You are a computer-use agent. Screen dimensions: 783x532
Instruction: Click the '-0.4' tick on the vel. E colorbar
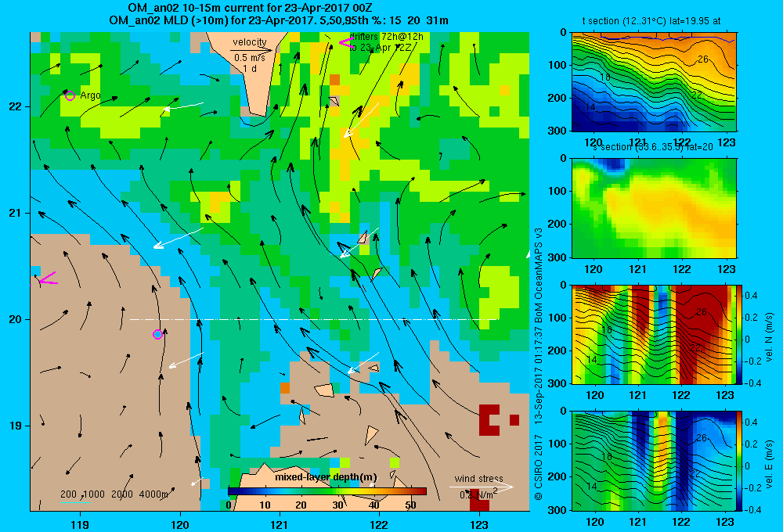pyautogui.click(x=752, y=510)
